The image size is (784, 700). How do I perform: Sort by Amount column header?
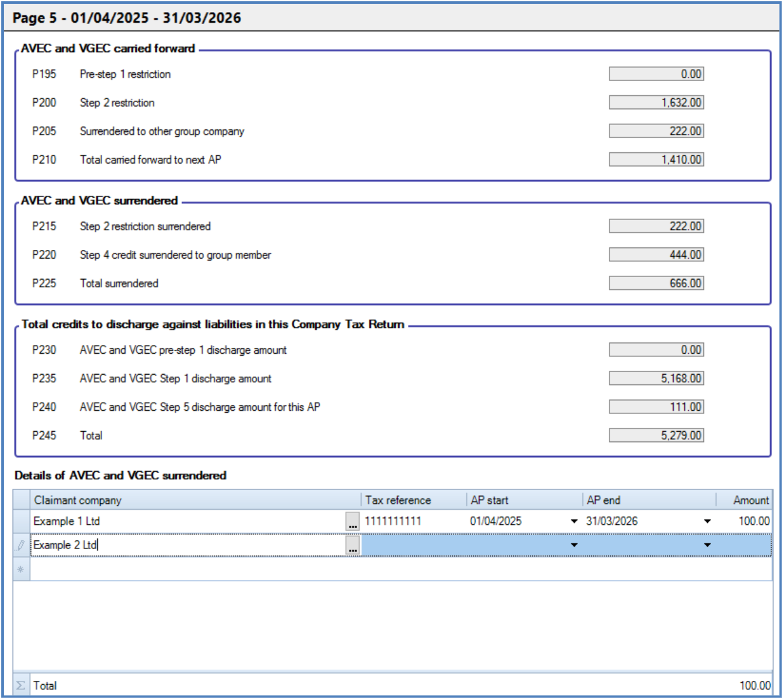(744, 500)
